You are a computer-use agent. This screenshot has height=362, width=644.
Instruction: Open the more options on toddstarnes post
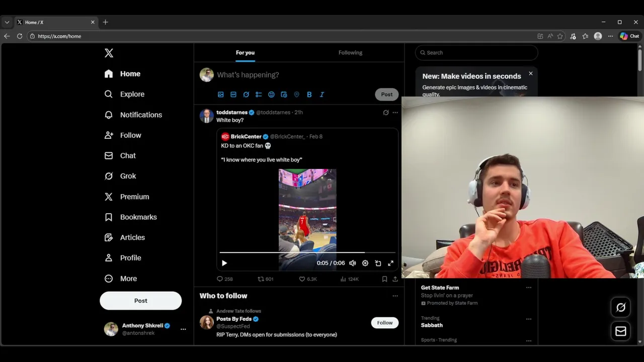pyautogui.click(x=395, y=113)
